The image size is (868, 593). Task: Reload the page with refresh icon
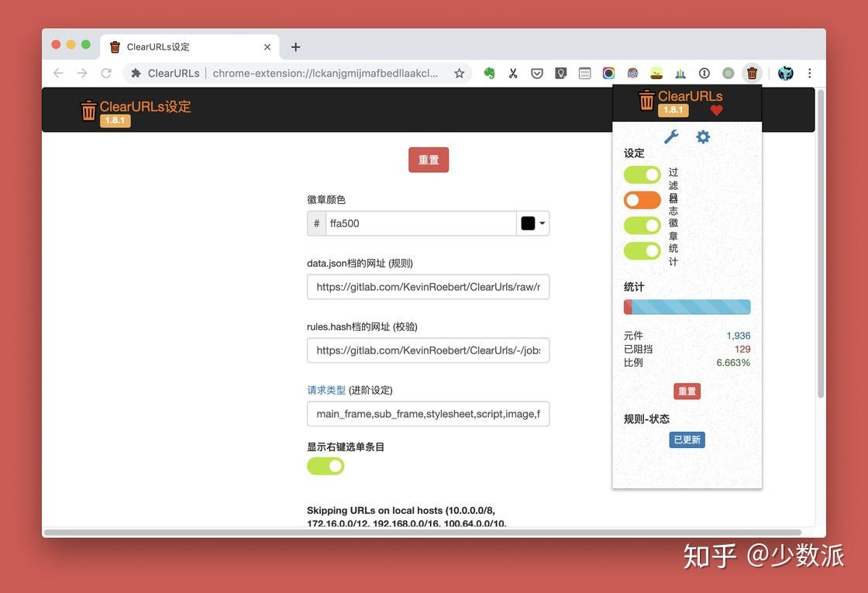(x=106, y=73)
